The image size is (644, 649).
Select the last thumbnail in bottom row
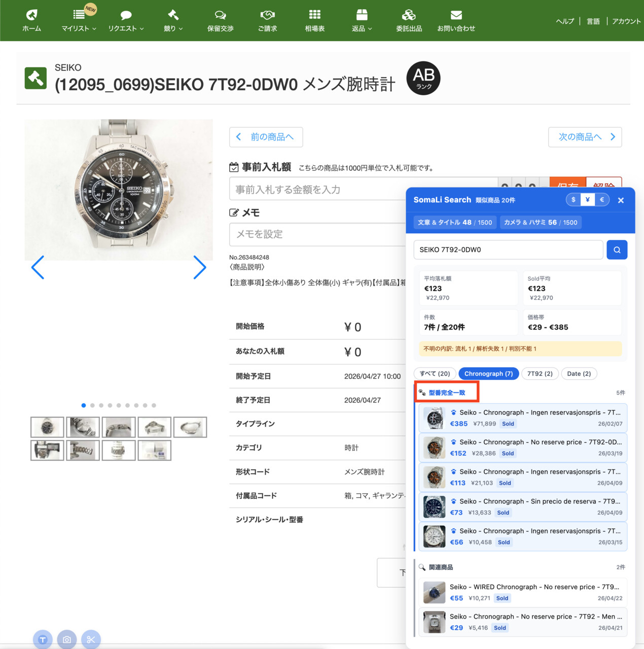[155, 450]
